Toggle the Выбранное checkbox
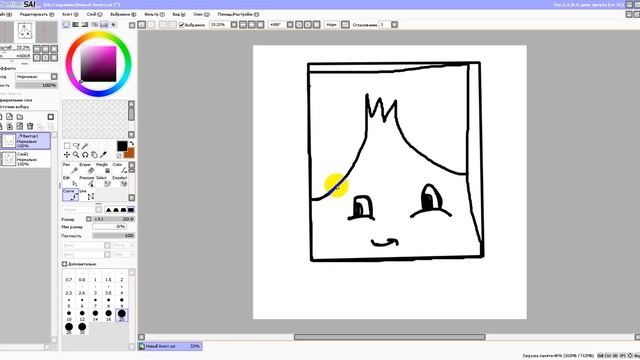The width and height of the screenshot is (640, 360). coord(182,25)
